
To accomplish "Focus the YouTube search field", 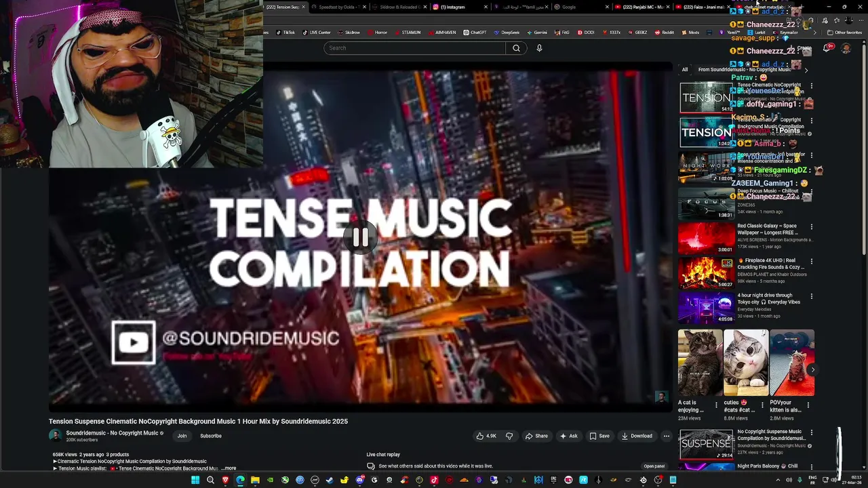I will pos(414,48).
